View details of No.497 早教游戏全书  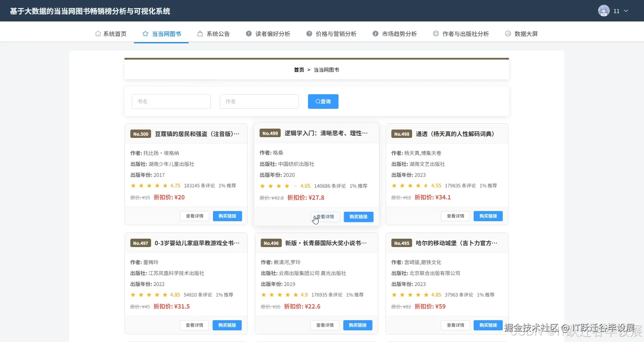point(194,325)
